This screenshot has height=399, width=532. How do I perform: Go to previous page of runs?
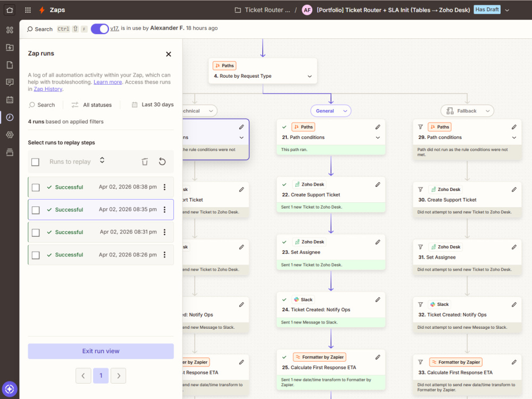83,376
